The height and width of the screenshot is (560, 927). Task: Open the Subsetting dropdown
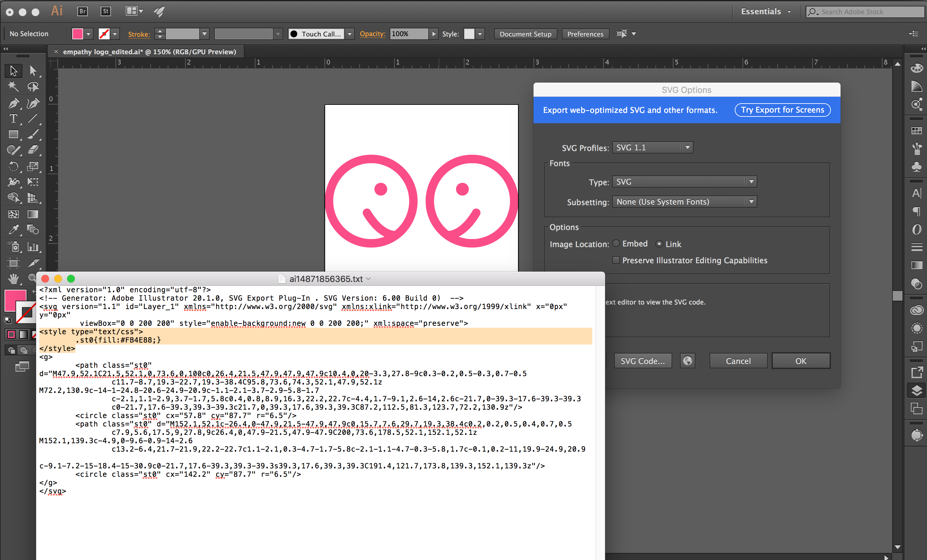tap(685, 202)
